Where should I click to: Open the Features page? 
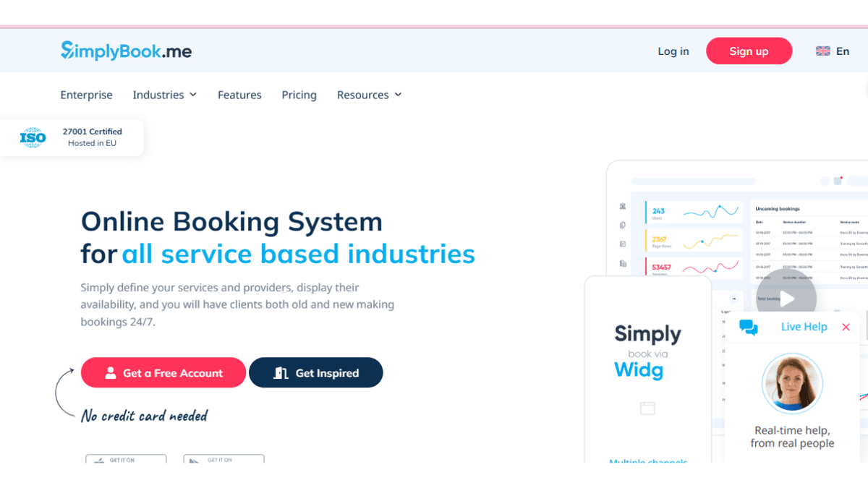pyautogui.click(x=239, y=95)
